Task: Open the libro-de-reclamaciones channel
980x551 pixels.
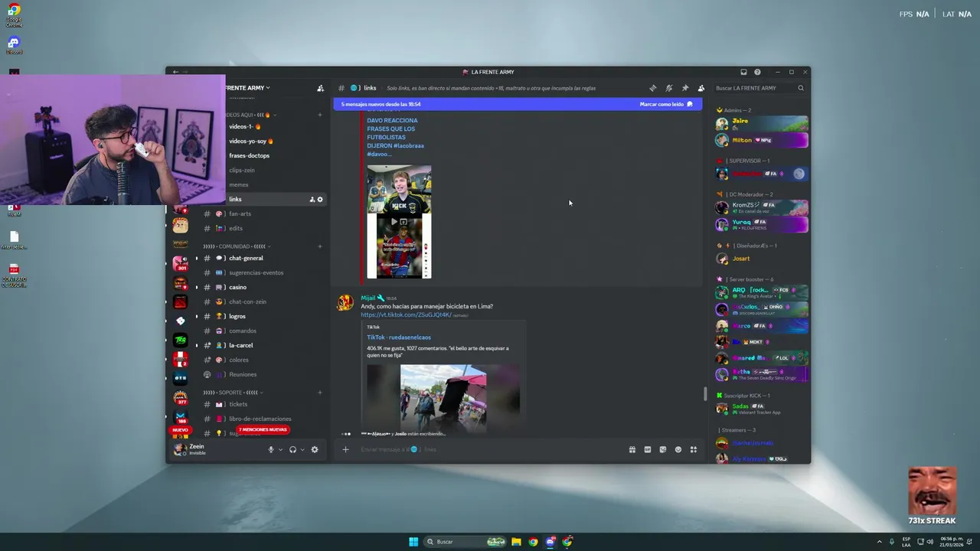Action: point(263,419)
